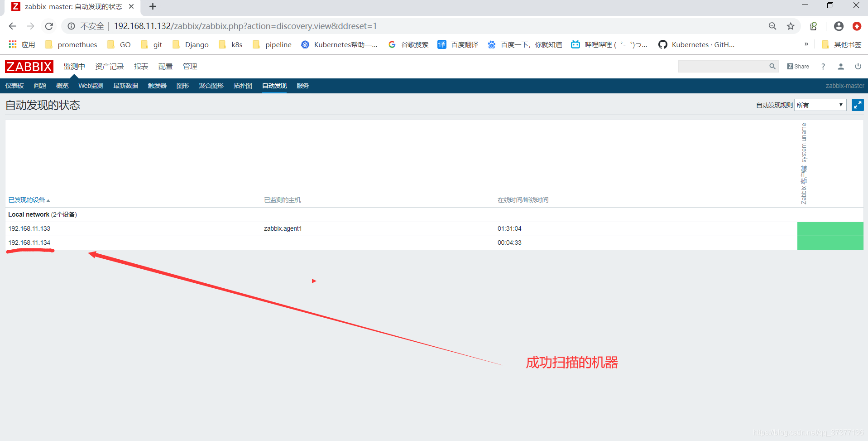868x441 pixels.
Task: Go to 仪表板 submenu
Action: click(14, 86)
